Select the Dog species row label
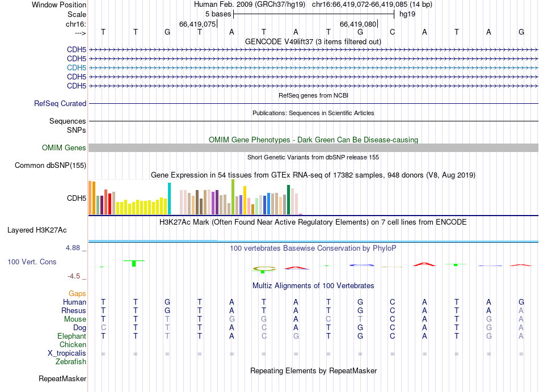Screen dimensions: 539x392 pyautogui.click(x=79, y=328)
